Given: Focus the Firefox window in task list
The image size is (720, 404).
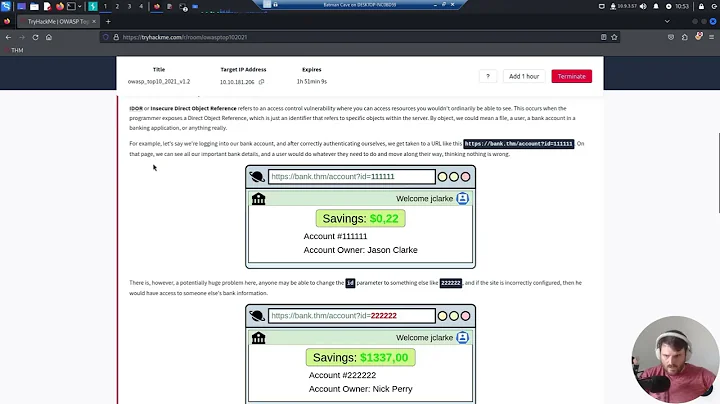Looking at the screenshot, I should (x=157, y=6).
